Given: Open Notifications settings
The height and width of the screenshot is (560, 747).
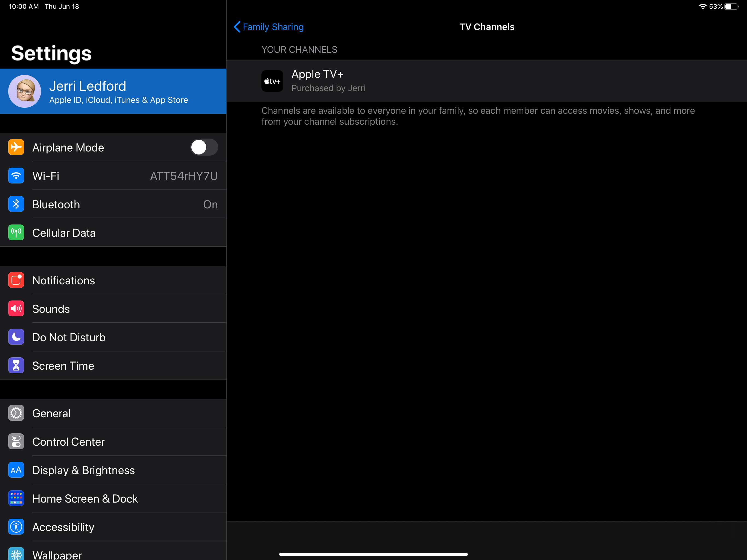Looking at the screenshot, I should (113, 280).
